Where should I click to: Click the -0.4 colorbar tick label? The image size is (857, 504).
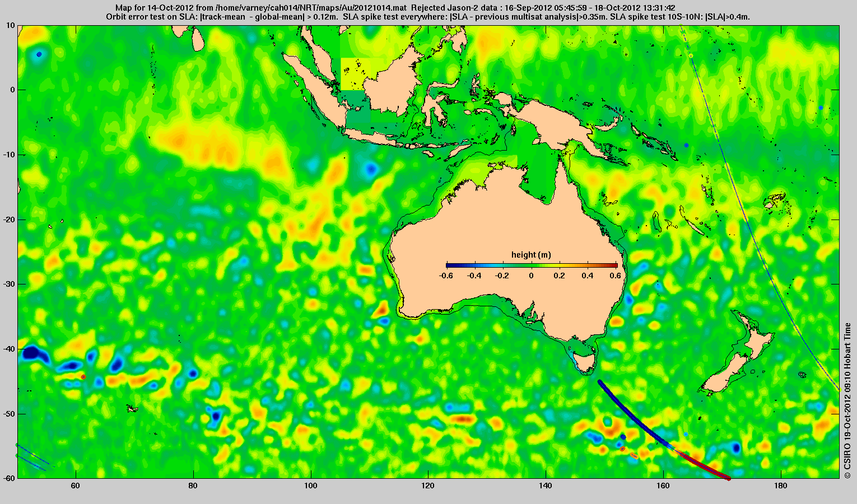tap(474, 276)
